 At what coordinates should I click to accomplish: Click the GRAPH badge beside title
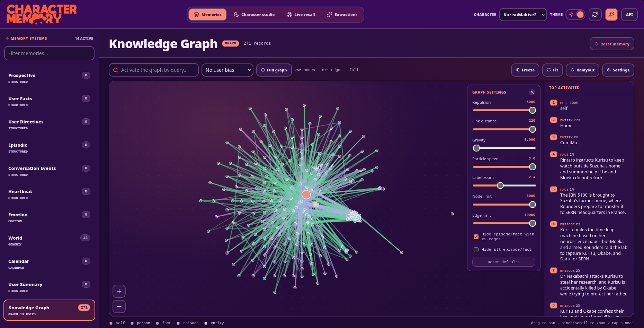[x=231, y=43]
